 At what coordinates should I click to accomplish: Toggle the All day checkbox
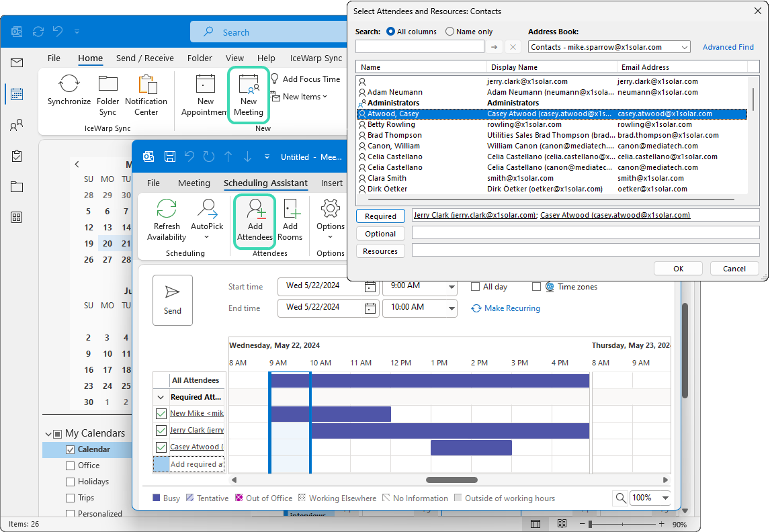(x=475, y=287)
